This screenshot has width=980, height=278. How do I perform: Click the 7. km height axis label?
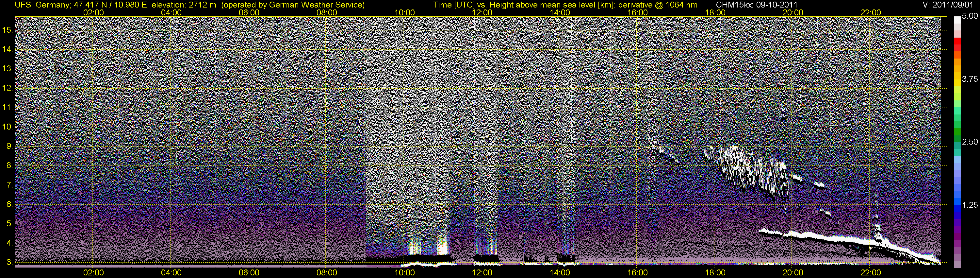click(x=9, y=185)
